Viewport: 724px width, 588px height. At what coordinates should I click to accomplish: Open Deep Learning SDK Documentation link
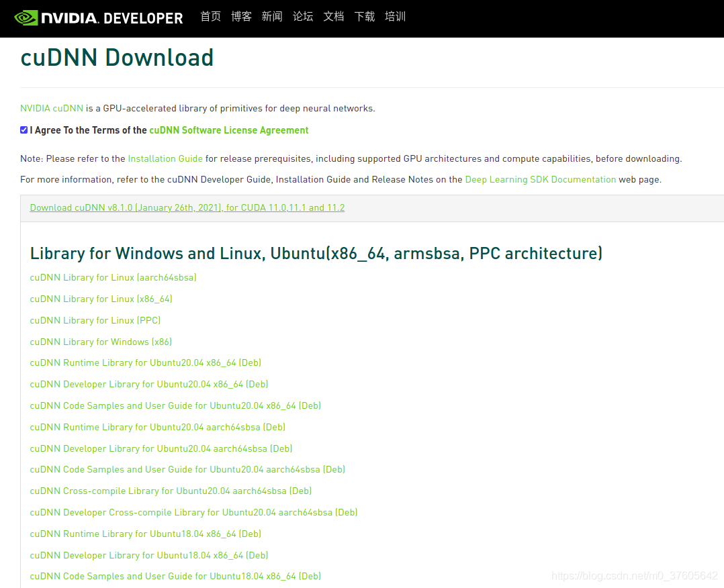(x=540, y=179)
